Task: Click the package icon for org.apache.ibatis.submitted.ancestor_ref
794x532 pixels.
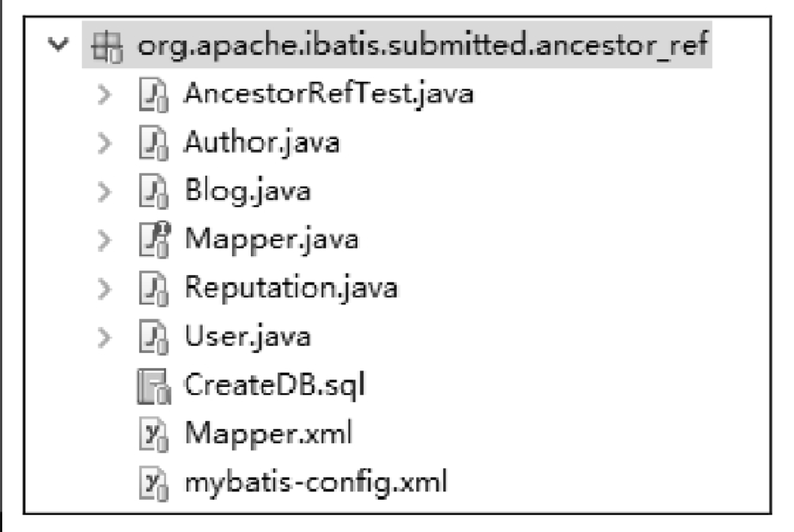Action: tap(107, 47)
